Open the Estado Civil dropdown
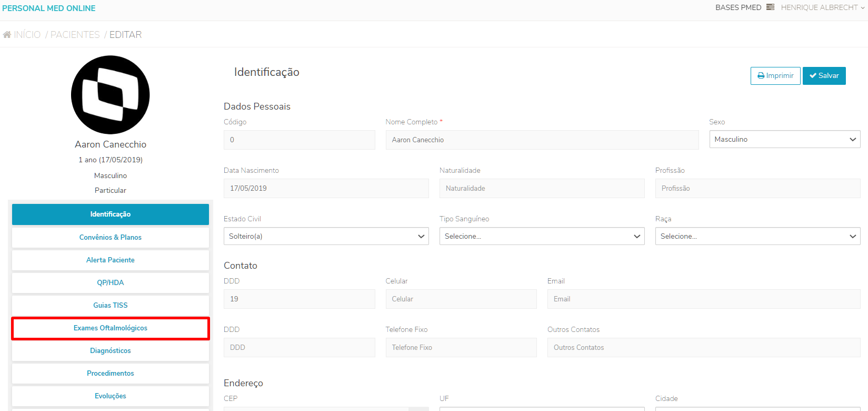Screen dimensions: 868x411 click(326, 237)
